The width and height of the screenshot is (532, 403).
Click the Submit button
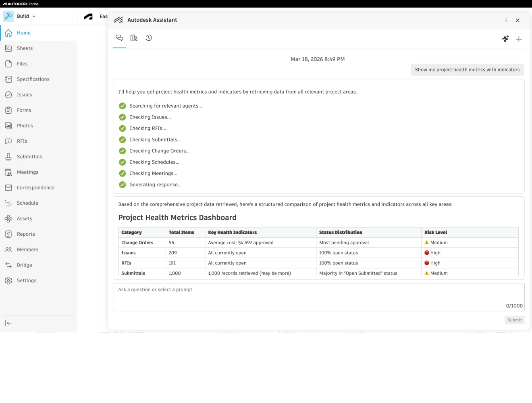click(x=514, y=320)
